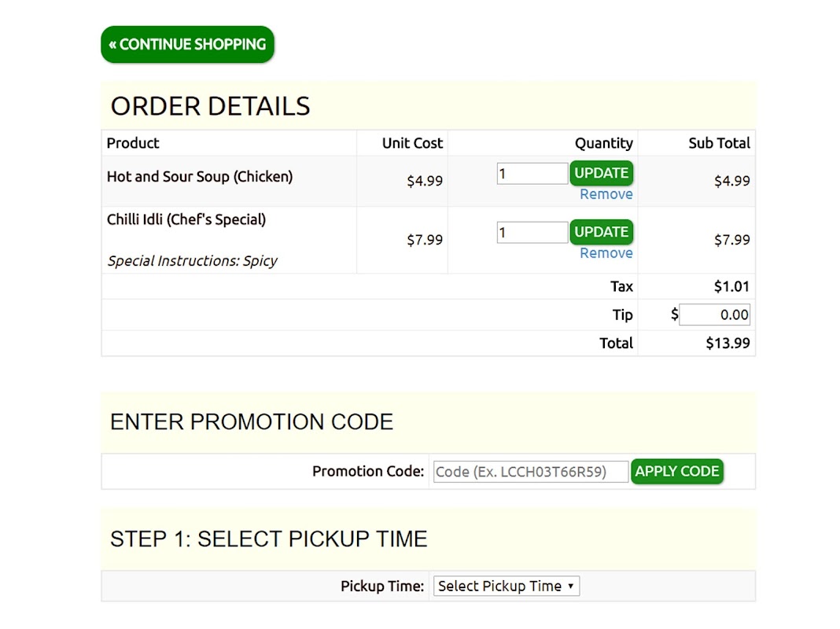
Task: Remove Hot and Sour Soup from order
Action: 606,194
